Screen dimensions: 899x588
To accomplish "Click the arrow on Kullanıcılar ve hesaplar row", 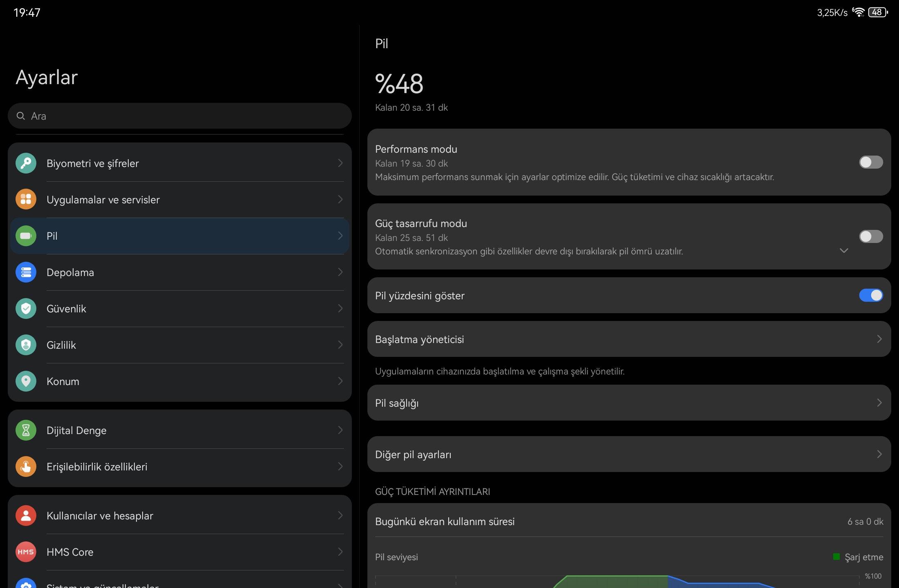I will coord(340,516).
